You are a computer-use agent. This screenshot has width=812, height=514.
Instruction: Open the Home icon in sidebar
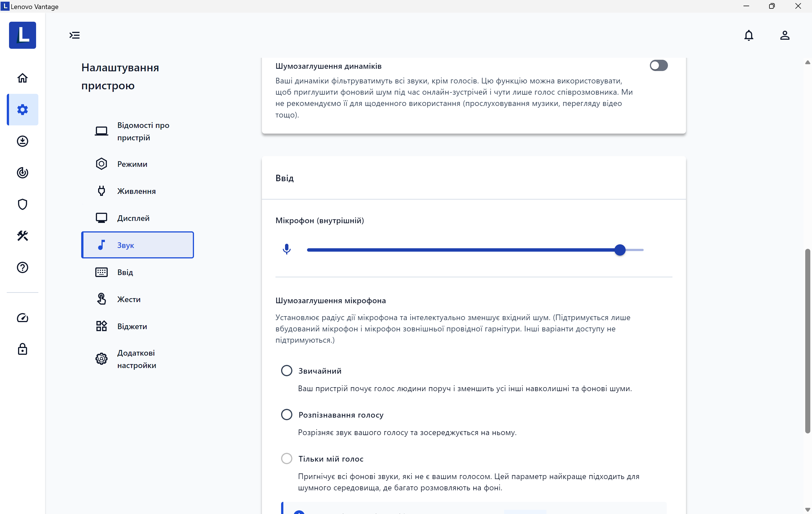pyautogui.click(x=22, y=78)
